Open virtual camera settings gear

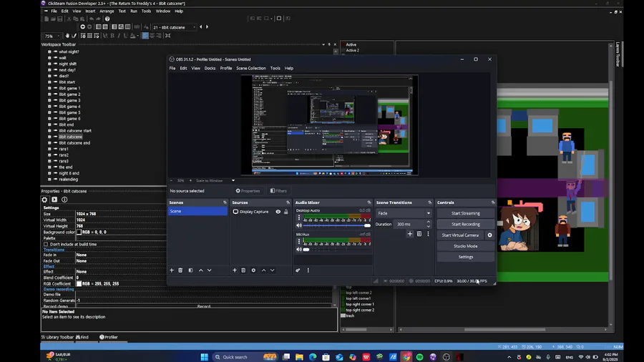[x=489, y=235]
